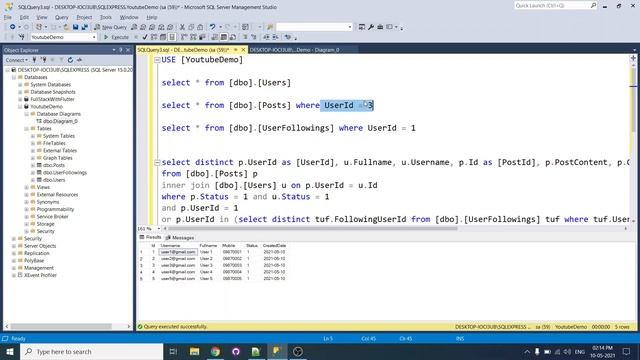Expand the Views folder node
This screenshot has height=360, width=640.
pyautogui.click(x=27, y=187)
